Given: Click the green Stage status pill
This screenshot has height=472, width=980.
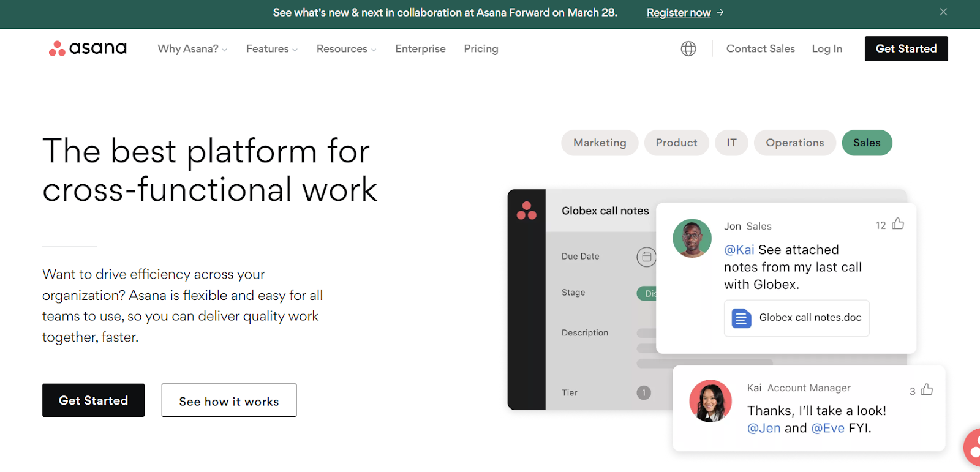Looking at the screenshot, I should (647, 293).
